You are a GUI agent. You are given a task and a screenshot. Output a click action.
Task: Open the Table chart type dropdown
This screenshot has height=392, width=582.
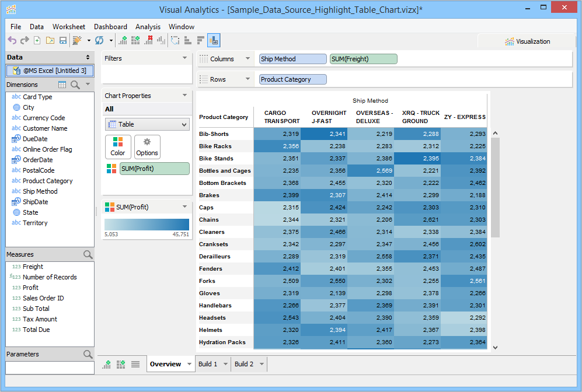[x=147, y=124]
